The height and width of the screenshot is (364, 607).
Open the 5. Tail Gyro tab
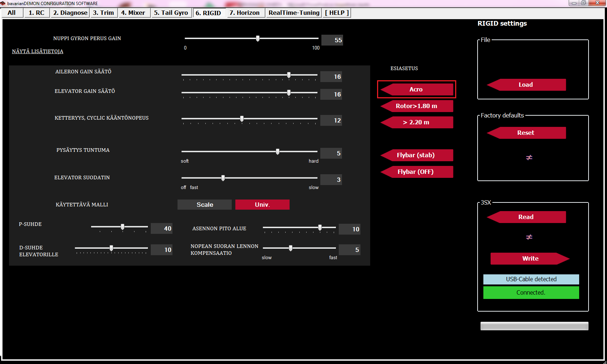click(x=171, y=13)
